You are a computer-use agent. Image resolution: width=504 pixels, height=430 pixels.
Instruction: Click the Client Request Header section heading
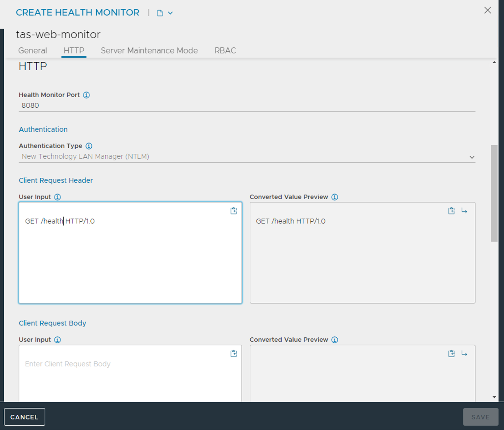[56, 180]
